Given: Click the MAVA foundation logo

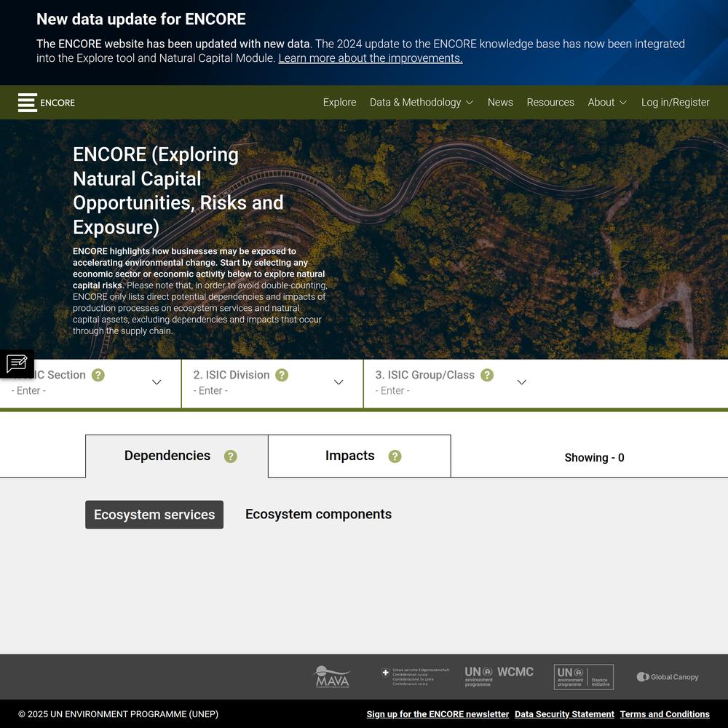Looking at the screenshot, I should tap(331, 677).
